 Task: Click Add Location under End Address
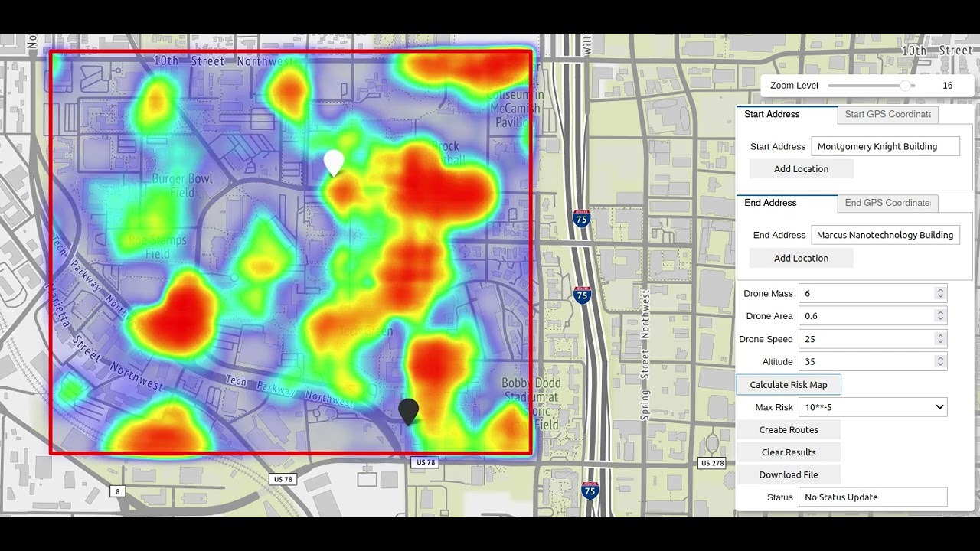click(801, 258)
